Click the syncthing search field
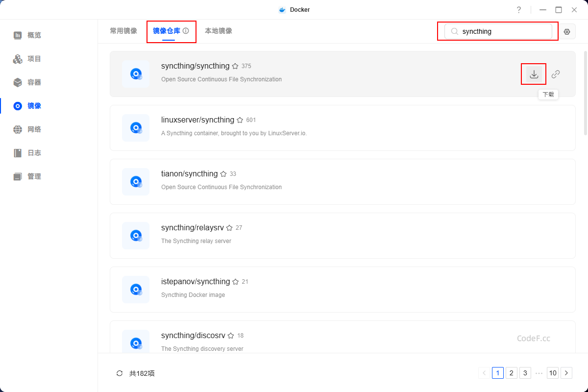 498,31
